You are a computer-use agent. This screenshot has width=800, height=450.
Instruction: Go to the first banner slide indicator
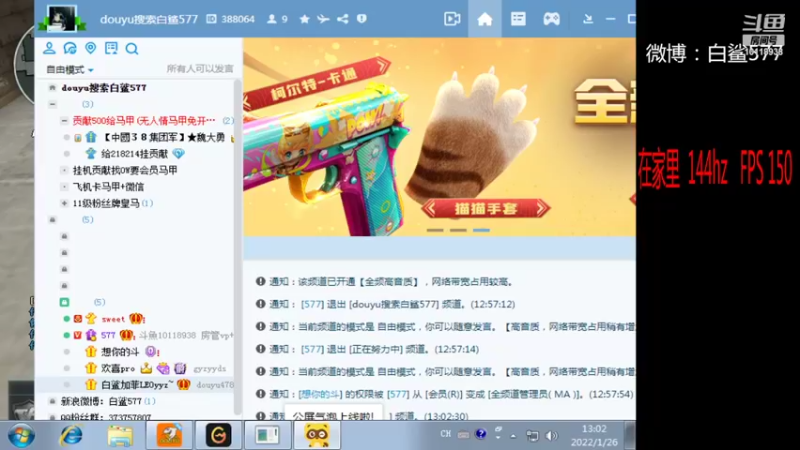[x=435, y=230]
